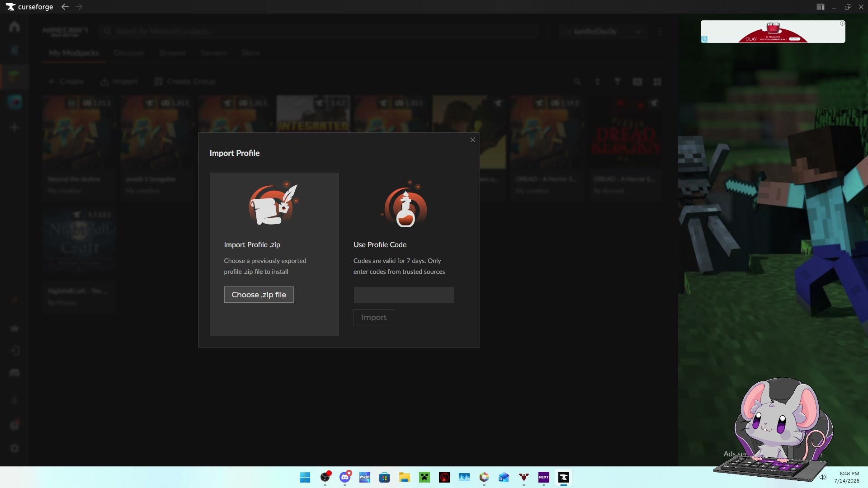
Task: Go back with the title bar back arrow
Action: coord(65,7)
